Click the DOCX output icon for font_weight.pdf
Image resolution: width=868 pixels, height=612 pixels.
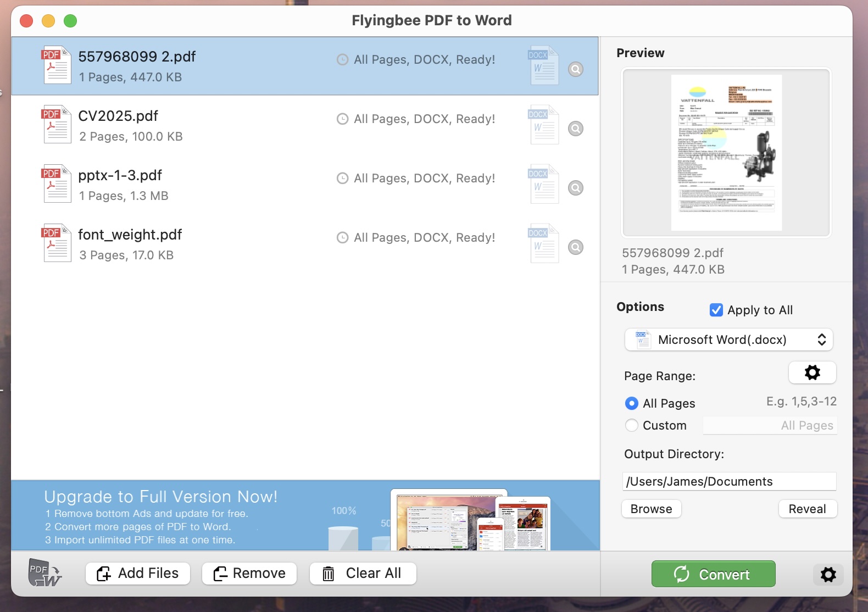[543, 243]
